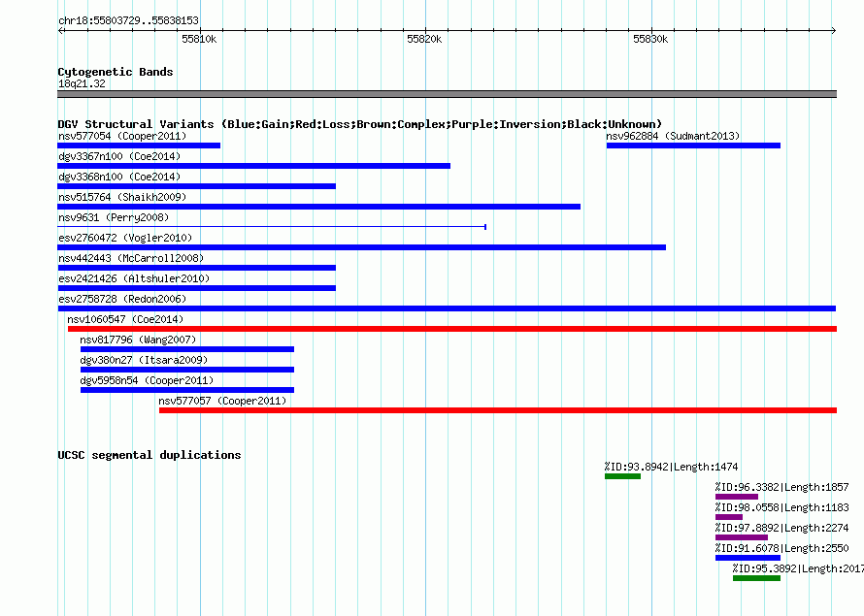Click the blue bar for dgv3368n100
Image resolution: width=864 pixels, height=616 pixels.
[197, 186]
